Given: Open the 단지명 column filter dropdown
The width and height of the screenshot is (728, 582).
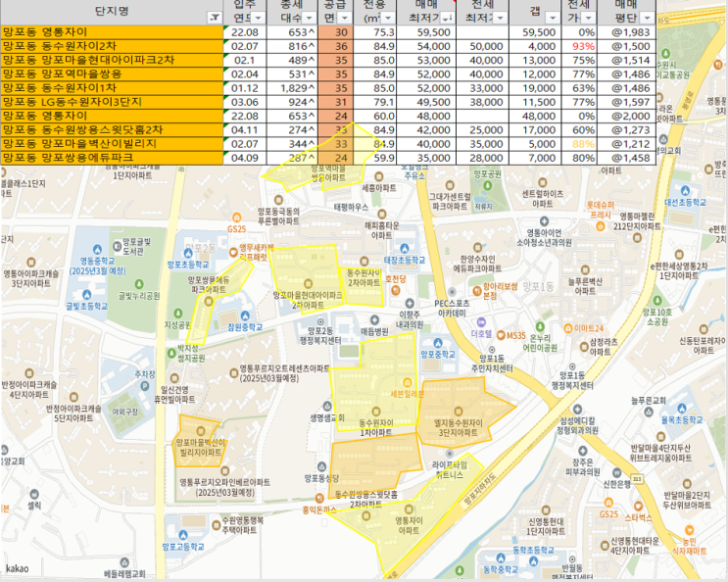Looking at the screenshot, I should [214, 18].
